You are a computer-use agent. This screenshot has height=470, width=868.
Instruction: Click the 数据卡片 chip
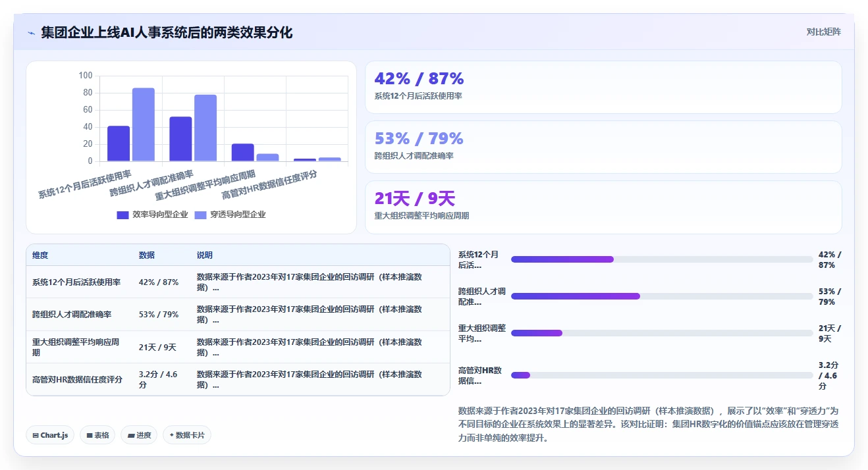187,435
